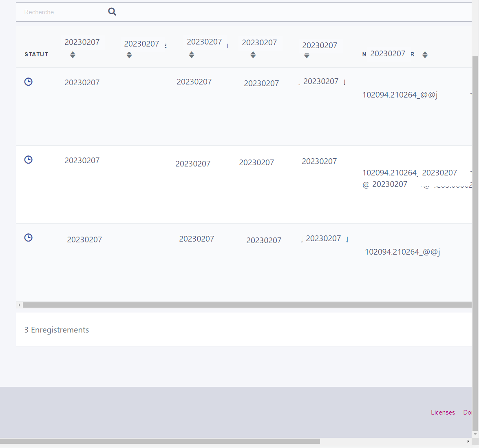
Task: Sort the second 20230207 column using its arrows
Action: [x=129, y=55]
